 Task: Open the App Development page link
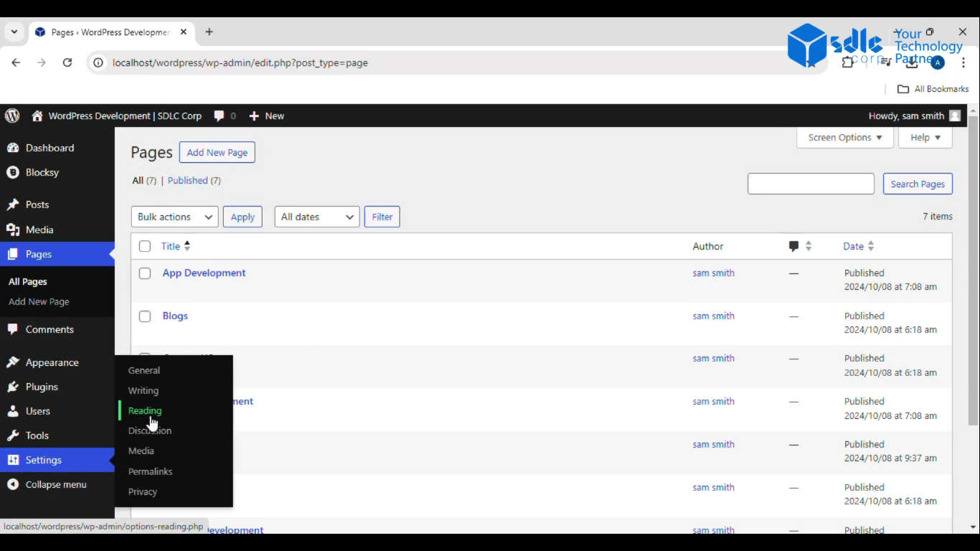(204, 273)
